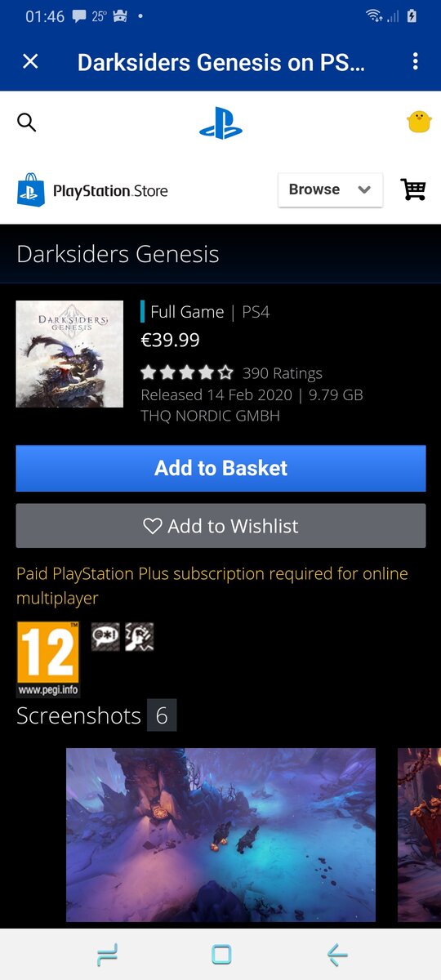
Task: Expand the Browse dropdown
Action: click(330, 189)
